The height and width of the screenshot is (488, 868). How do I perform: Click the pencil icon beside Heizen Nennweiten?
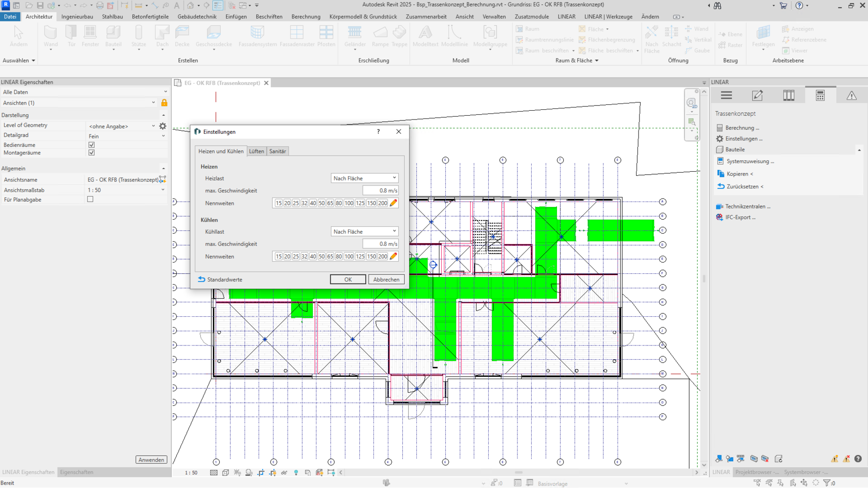tap(393, 203)
